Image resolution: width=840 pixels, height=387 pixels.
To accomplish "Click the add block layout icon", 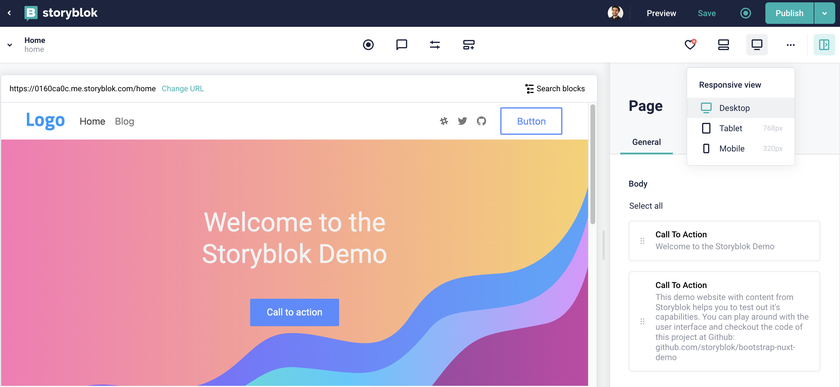I will (x=469, y=45).
